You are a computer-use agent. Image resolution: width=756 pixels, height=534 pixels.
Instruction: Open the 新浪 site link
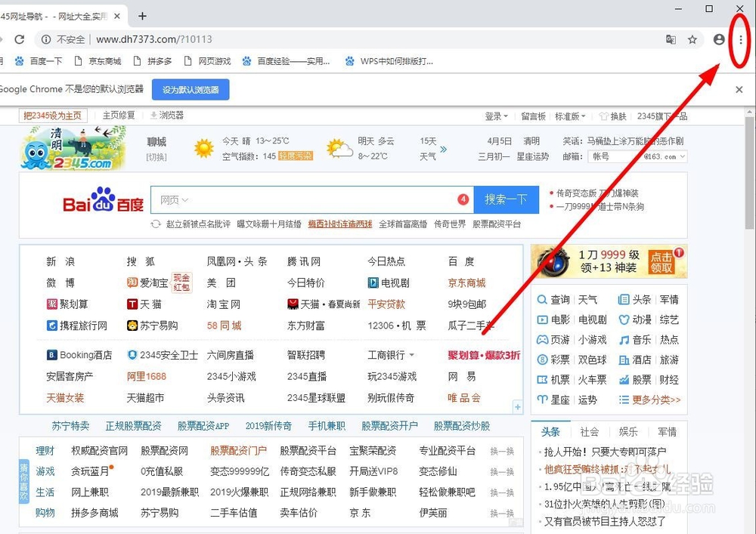click(x=60, y=261)
